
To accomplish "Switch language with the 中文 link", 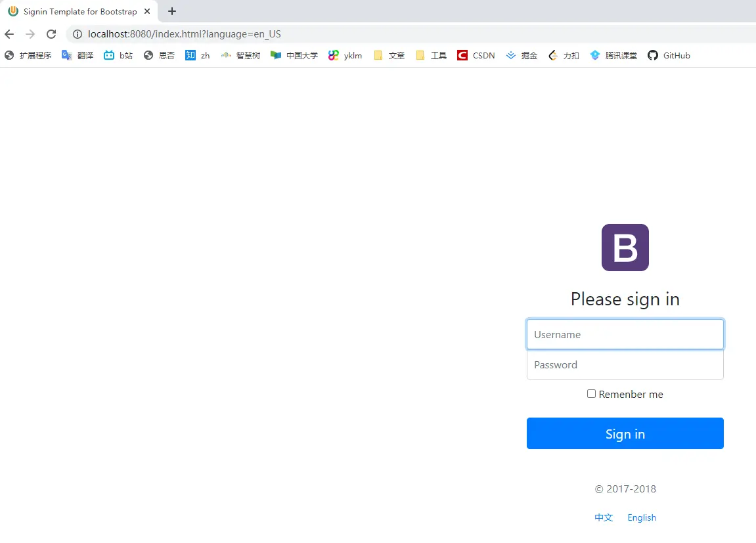I will pos(603,517).
